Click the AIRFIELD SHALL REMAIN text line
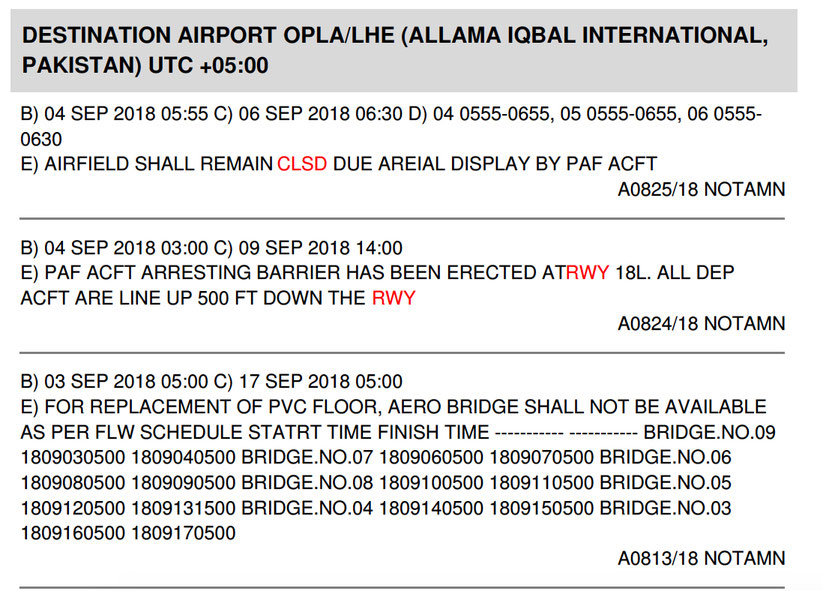 [339, 164]
